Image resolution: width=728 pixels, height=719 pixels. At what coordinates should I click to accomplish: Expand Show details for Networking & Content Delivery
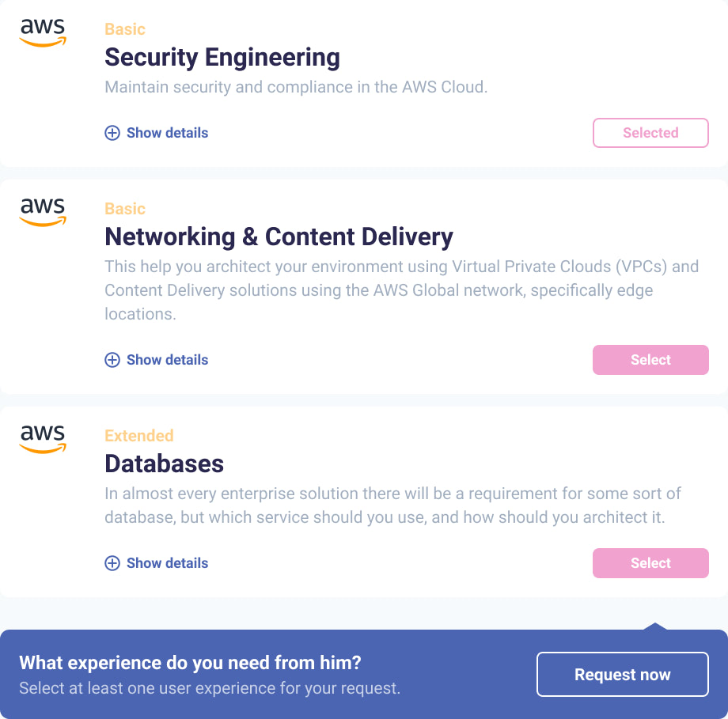coord(167,360)
